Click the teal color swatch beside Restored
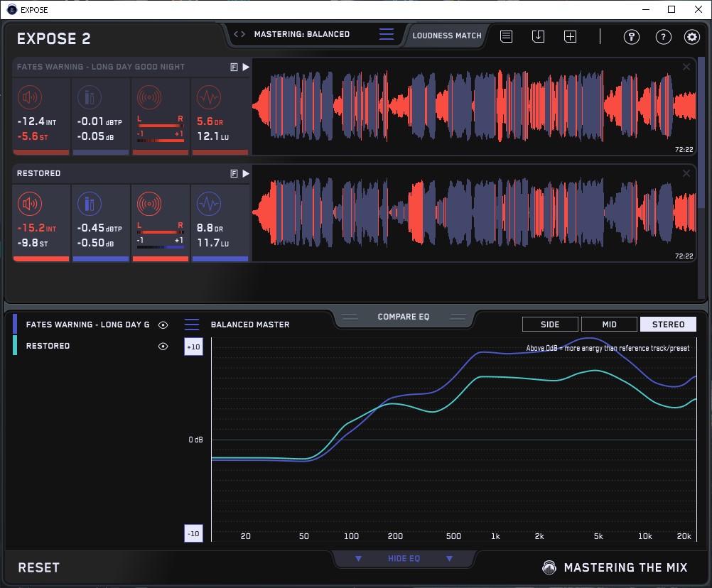 pos(15,345)
